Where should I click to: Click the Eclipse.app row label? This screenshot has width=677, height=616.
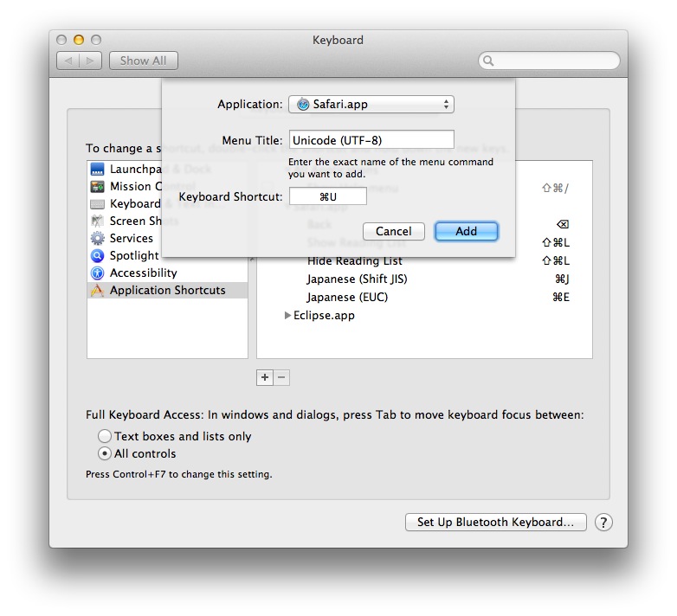pos(324,315)
